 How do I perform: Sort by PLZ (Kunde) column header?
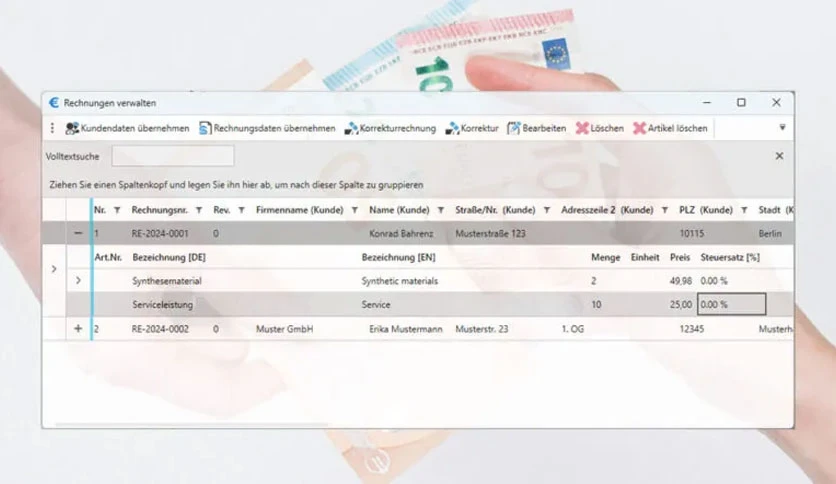pos(705,210)
